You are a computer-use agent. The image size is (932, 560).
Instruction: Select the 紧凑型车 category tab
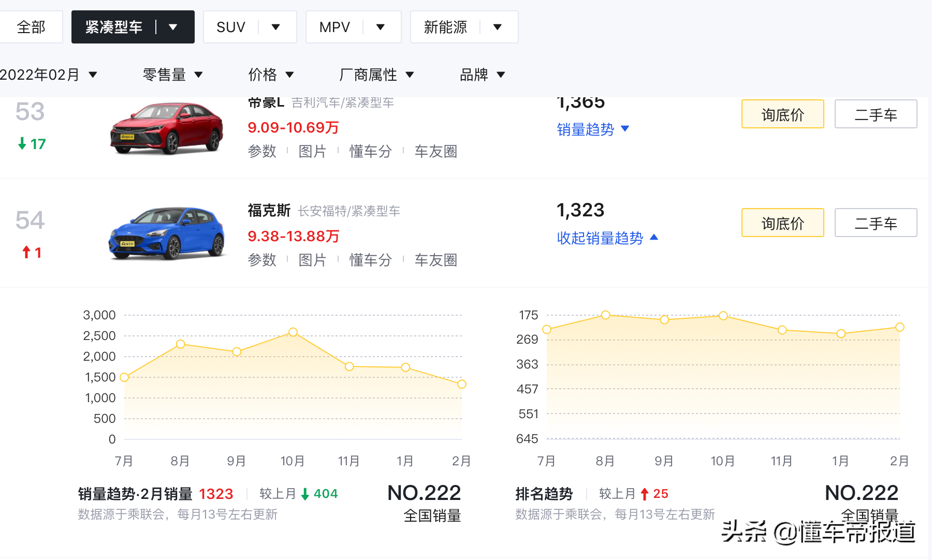tap(113, 27)
